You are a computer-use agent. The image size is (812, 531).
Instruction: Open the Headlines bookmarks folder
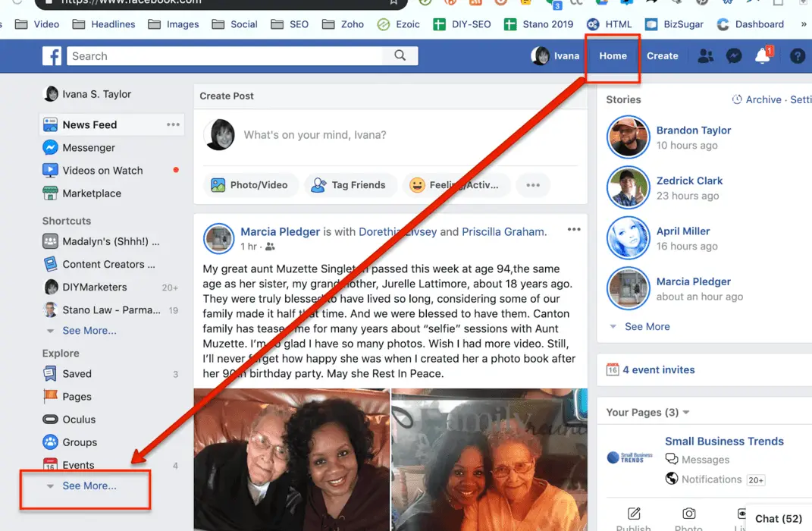click(104, 24)
